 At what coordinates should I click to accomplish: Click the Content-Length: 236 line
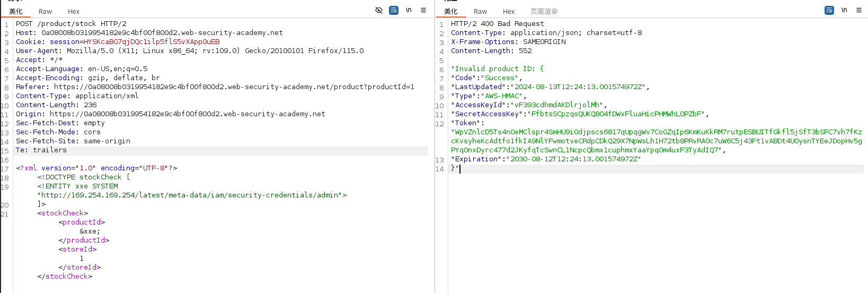pos(56,105)
